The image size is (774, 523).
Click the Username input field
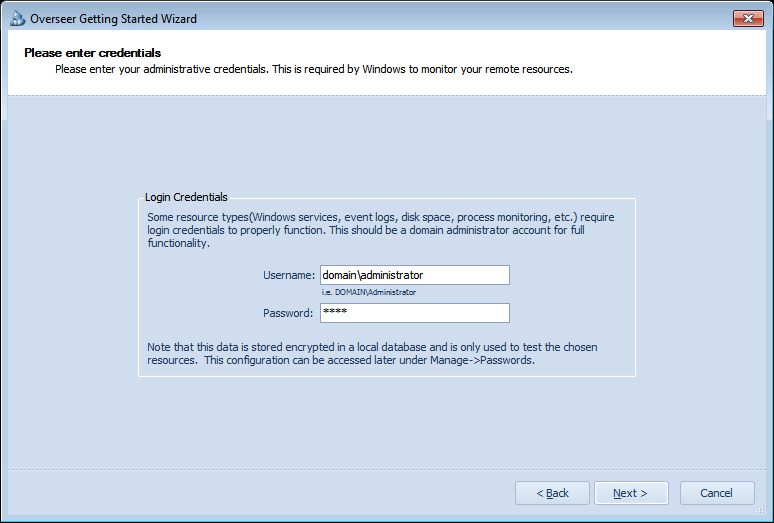(x=415, y=275)
